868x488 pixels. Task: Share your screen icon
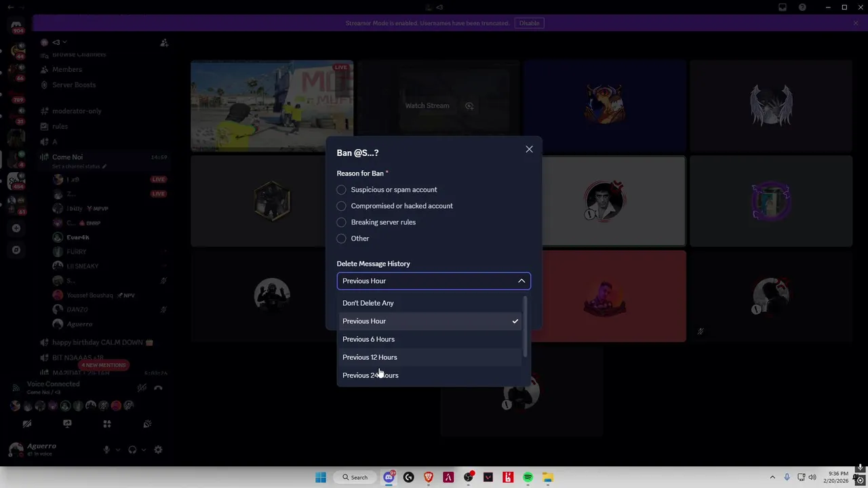(67, 424)
